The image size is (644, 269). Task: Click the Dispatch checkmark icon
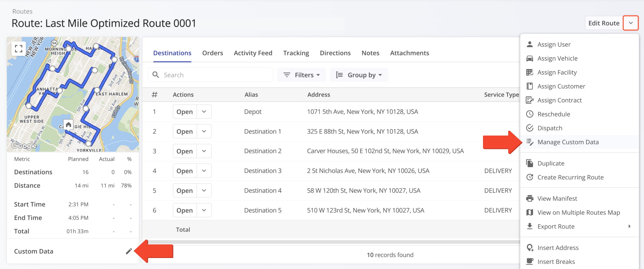[530, 128]
